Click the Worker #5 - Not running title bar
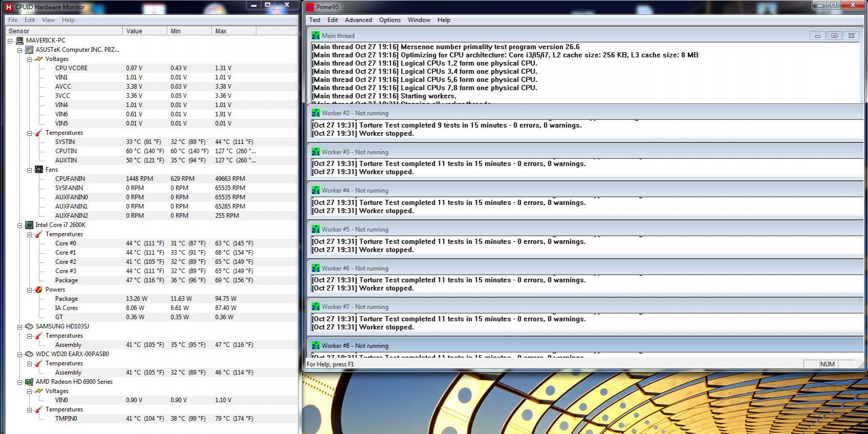 point(586,229)
